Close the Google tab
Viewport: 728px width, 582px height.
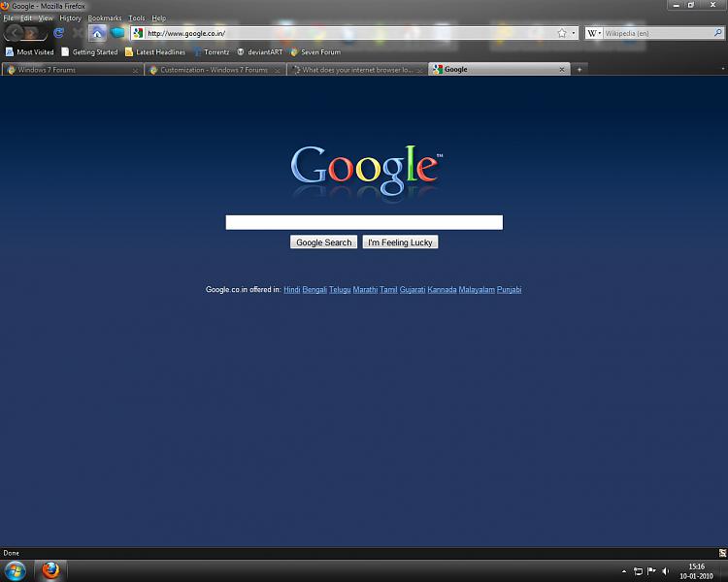point(562,69)
